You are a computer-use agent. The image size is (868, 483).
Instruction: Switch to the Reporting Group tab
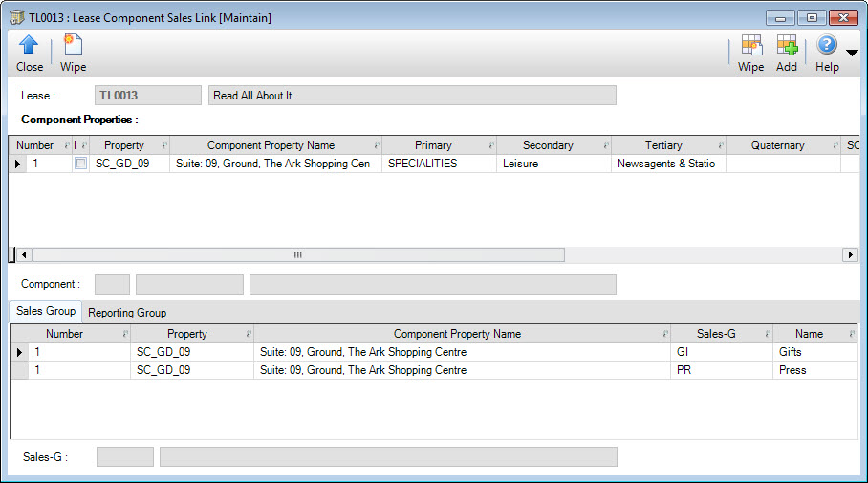tap(127, 313)
